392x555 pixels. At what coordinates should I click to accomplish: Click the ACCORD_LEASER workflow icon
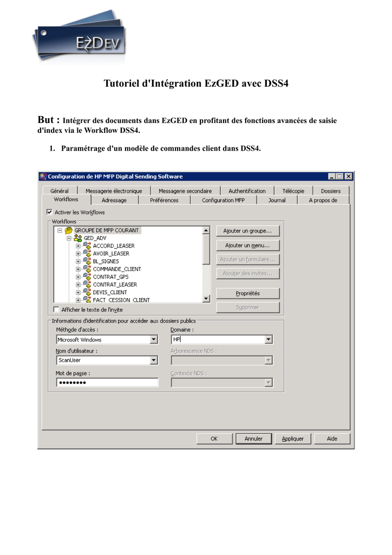coord(87,246)
